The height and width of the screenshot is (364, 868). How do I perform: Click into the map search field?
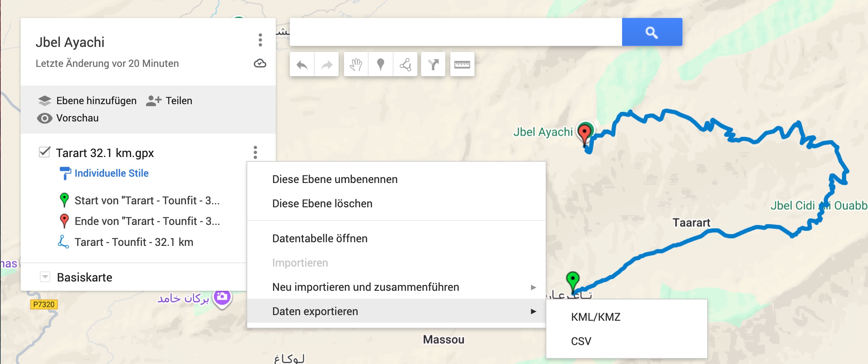[x=455, y=32]
